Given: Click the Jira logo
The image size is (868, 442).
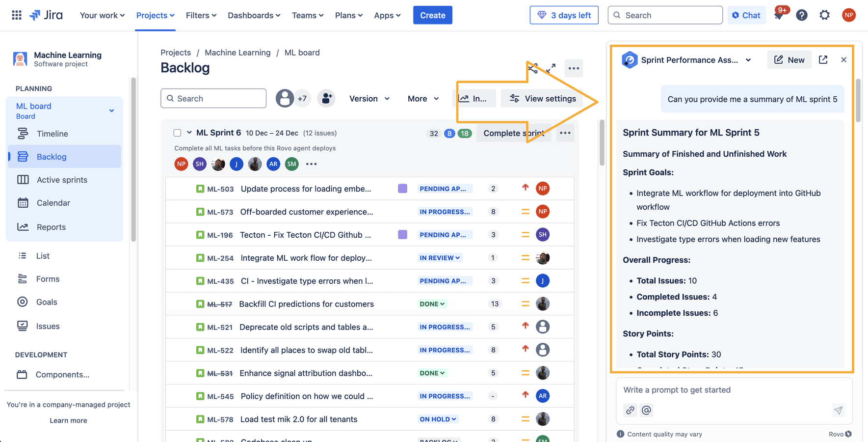Looking at the screenshot, I should [x=46, y=15].
